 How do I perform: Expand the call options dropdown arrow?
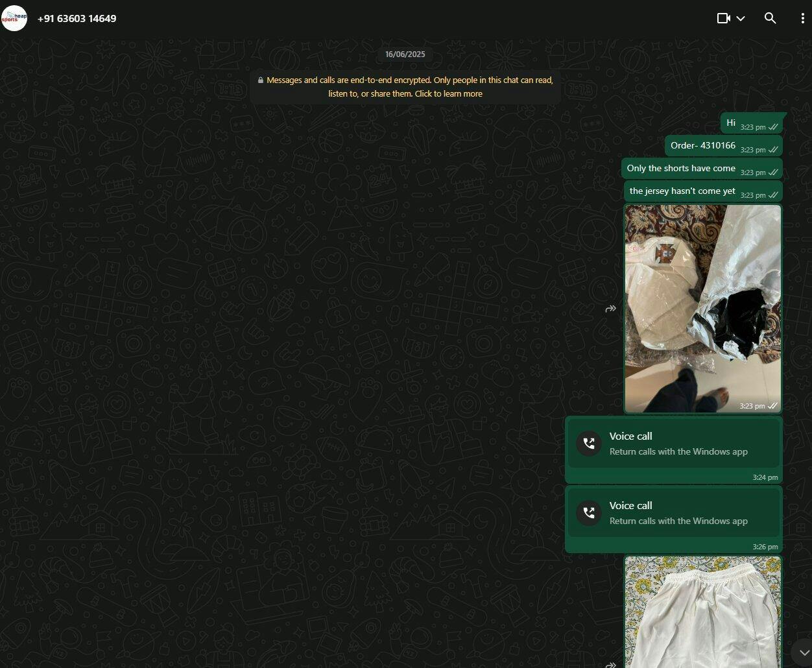click(x=741, y=18)
